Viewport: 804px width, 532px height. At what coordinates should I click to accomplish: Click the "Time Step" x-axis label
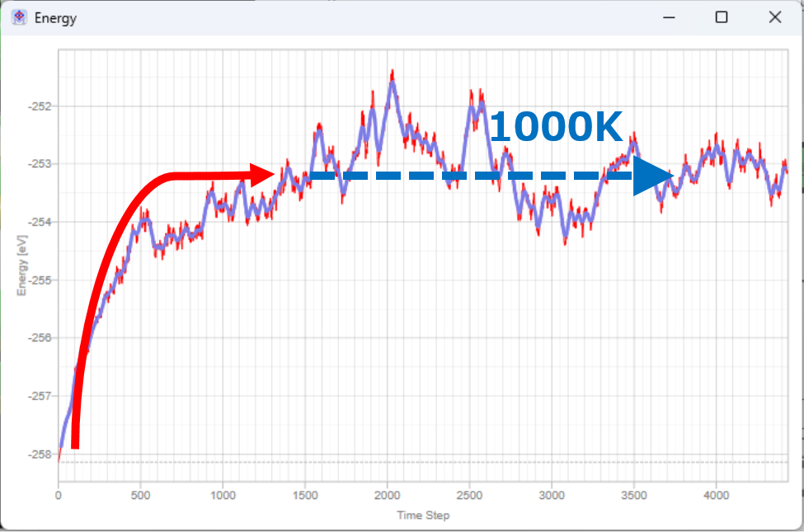point(421,515)
